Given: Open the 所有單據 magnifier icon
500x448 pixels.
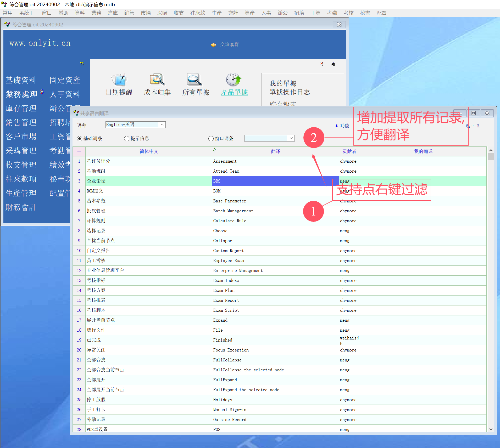Looking at the screenshot, I should pos(195,80).
